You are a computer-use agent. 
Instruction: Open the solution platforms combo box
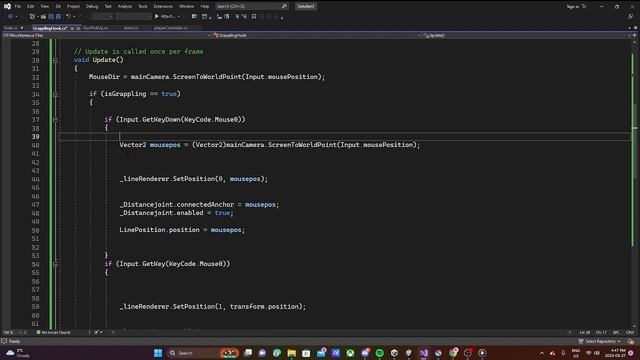133,16
